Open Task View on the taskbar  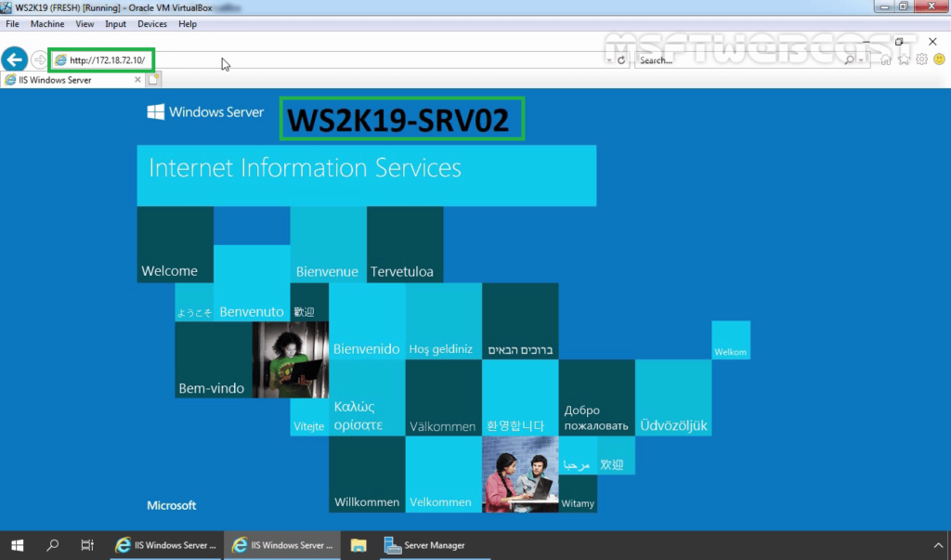87,545
